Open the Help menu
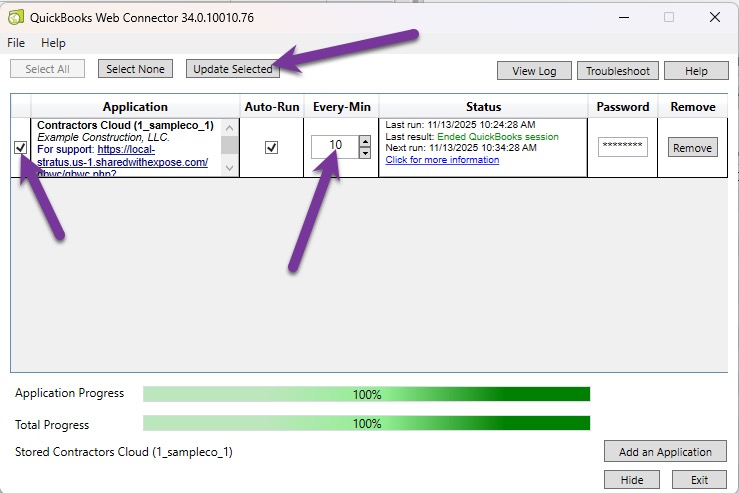This screenshot has width=739, height=493. (53, 43)
